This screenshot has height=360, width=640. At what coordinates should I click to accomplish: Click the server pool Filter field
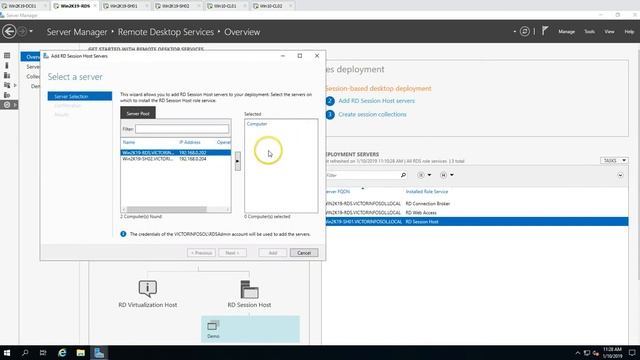[182, 129]
